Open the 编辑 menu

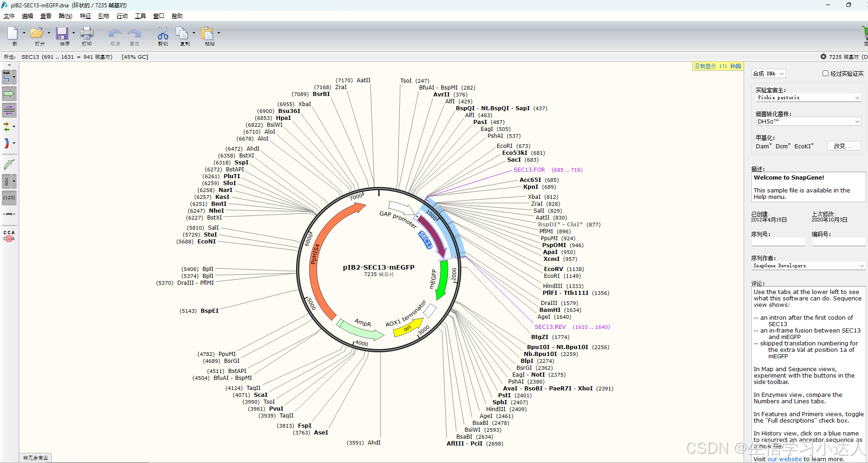click(x=28, y=16)
